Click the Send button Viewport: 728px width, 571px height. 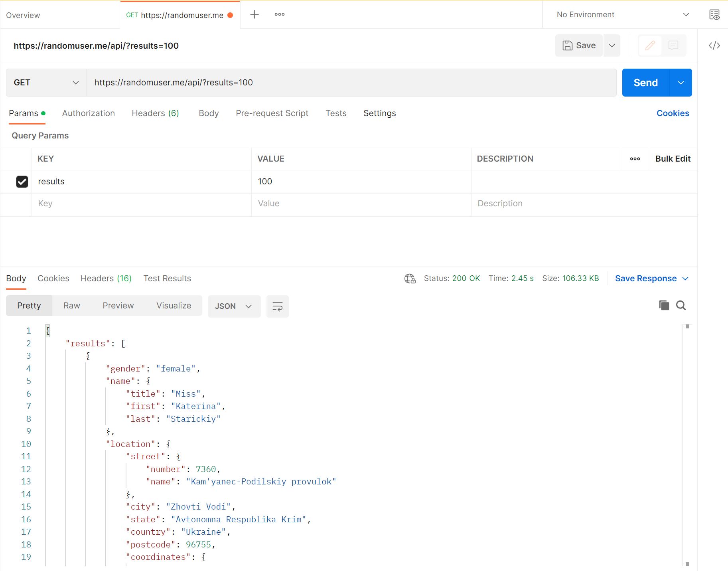645,83
